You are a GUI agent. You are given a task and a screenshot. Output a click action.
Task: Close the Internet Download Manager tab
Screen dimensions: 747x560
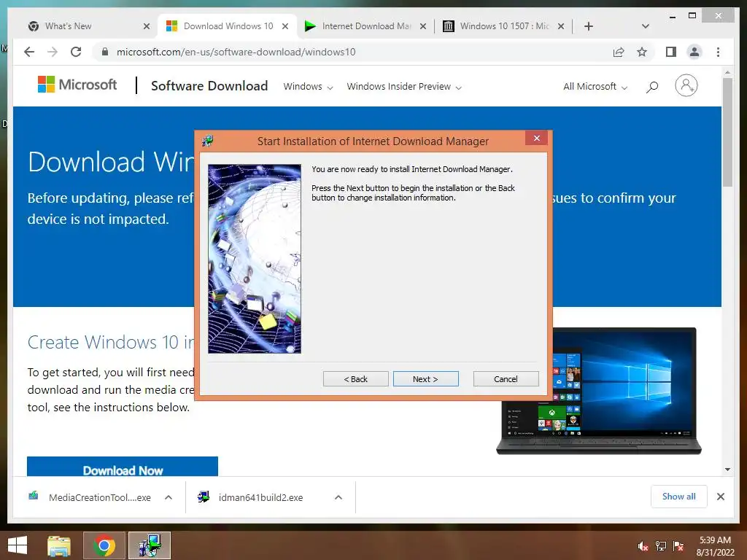coord(423,26)
